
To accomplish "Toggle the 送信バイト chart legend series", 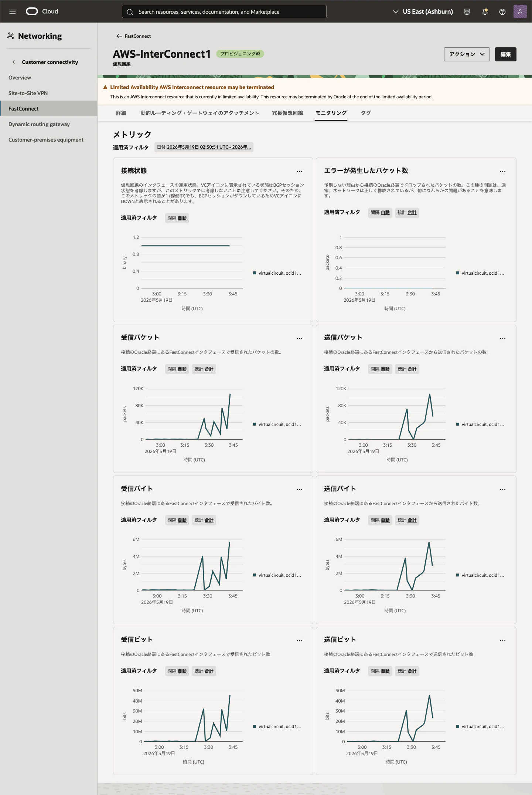I will (480, 575).
